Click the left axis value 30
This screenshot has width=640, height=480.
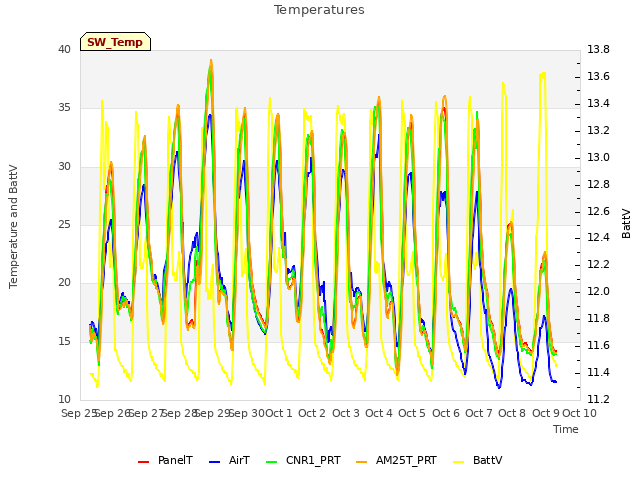pos(64,167)
